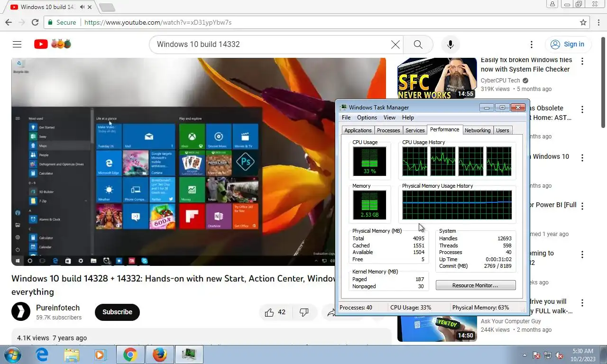This screenshot has width=607, height=364.
Task: Open SFC Never Works video thumbnail
Action: [x=437, y=78]
